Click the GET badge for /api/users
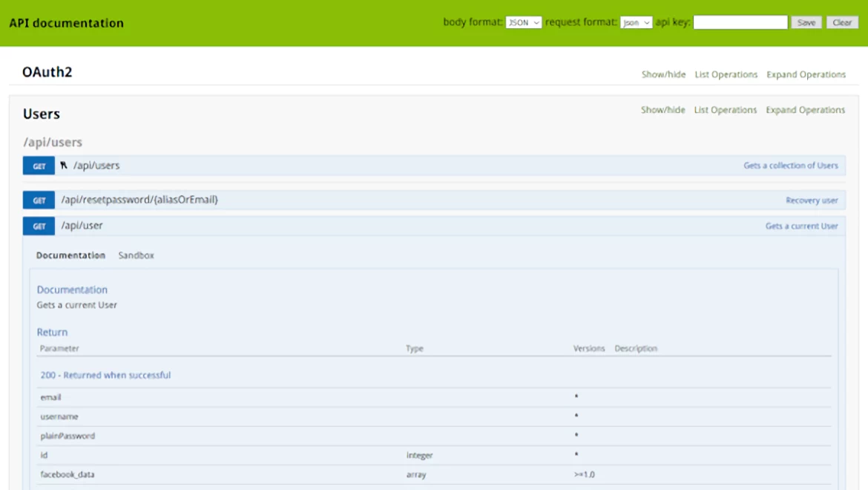 point(39,166)
